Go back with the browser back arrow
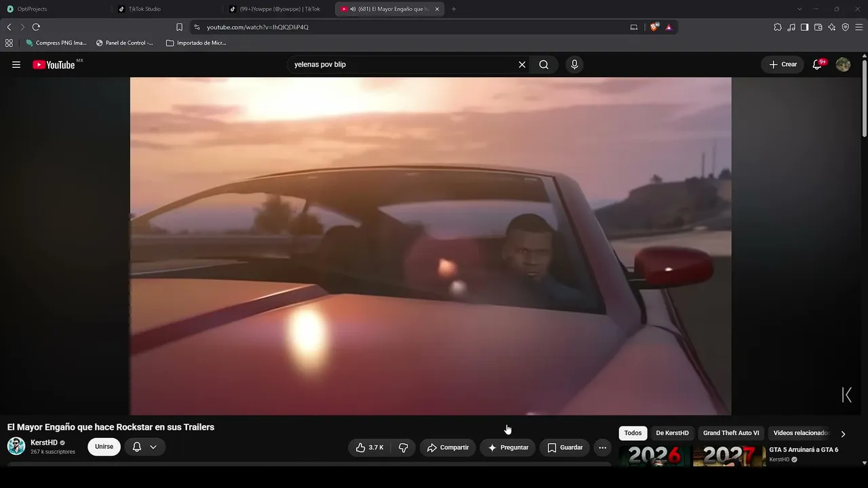The height and width of the screenshot is (488, 868). click(9, 27)
